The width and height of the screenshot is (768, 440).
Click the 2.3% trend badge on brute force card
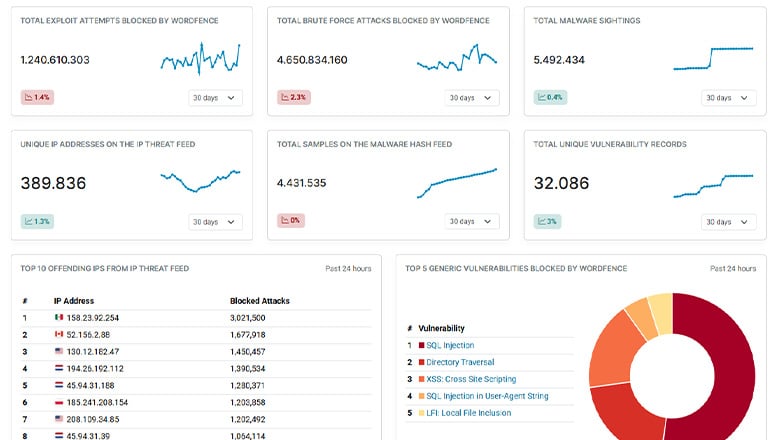294,97
